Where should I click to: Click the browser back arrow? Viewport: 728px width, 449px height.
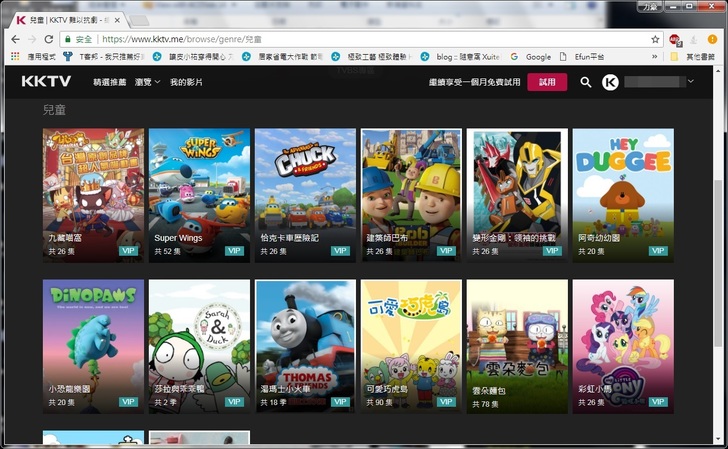click(15, 39)
